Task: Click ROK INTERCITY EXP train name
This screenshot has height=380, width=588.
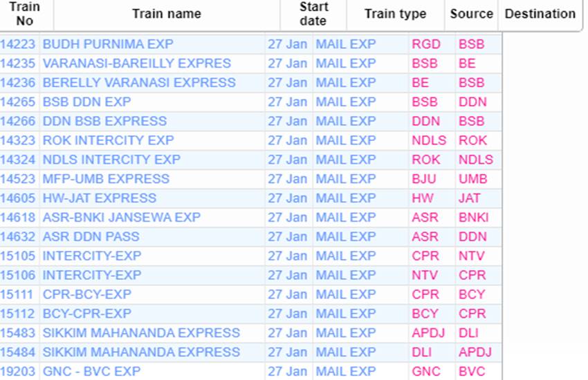Action: pyautogui.click(x=108, y=140)
